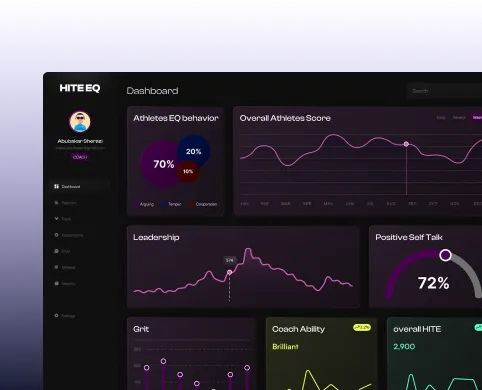Click the Coach Ability card title
Viewport: 482px width, 390px height.
pos(298,329)
